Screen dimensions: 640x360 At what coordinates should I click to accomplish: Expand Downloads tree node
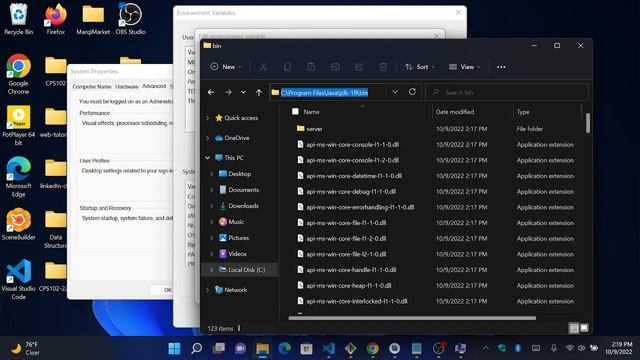tap(211, 206)
